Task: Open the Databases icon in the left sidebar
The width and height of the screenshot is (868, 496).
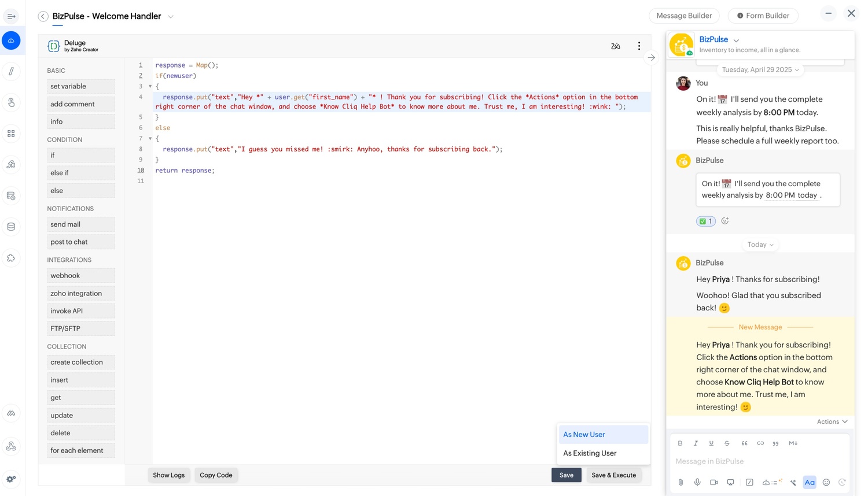Action: coord(11,227)
